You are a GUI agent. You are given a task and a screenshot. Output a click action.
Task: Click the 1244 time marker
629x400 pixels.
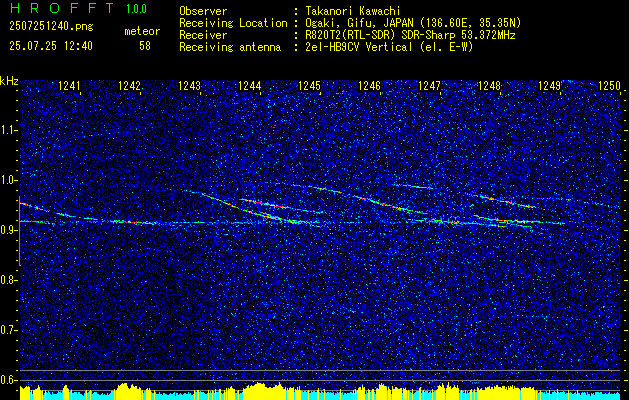(250, 85)
